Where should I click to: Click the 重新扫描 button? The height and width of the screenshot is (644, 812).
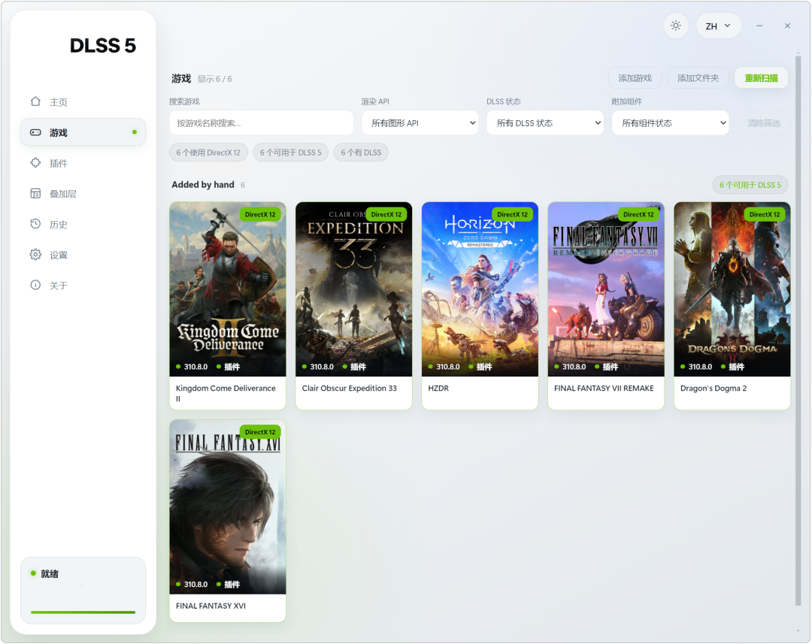tap(761, 78)
